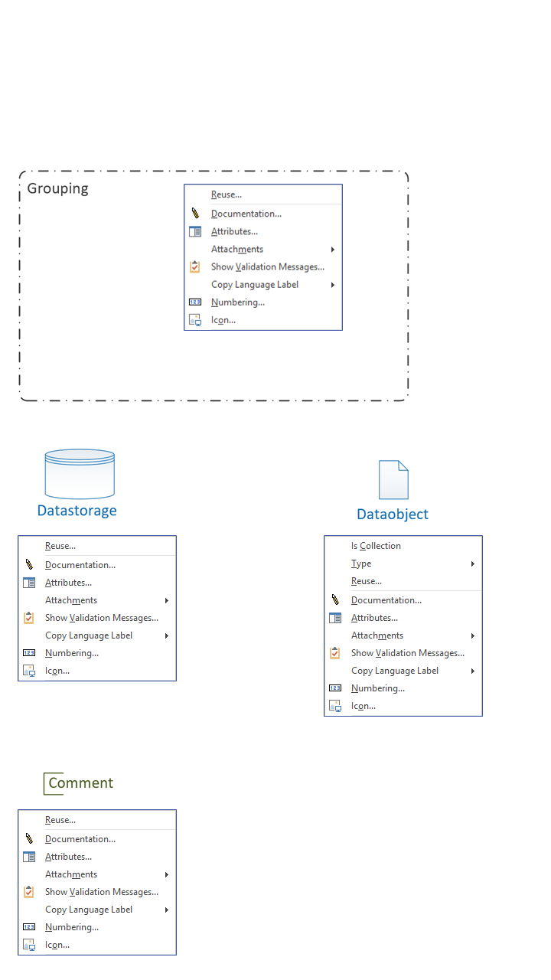Click pencil icon in Grouping menu
551x980 pixels.
tap(195, 214)
